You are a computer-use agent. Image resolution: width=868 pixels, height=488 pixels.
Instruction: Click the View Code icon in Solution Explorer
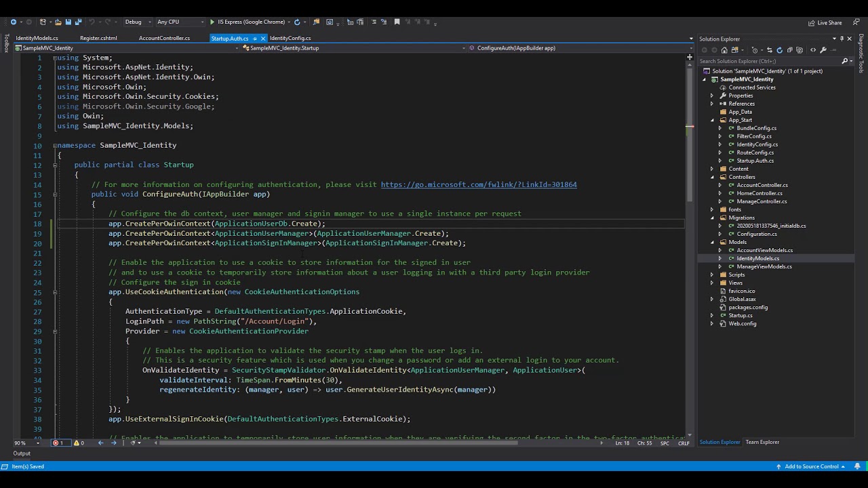point(813,50)
